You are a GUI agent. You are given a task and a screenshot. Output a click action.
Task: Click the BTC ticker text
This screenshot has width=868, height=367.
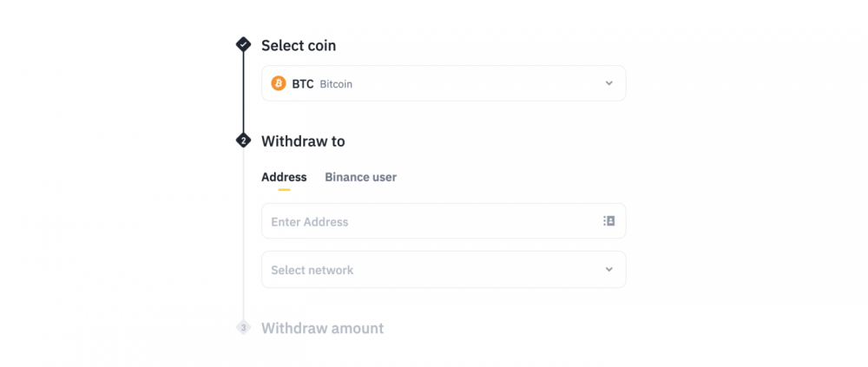point(303,84)
